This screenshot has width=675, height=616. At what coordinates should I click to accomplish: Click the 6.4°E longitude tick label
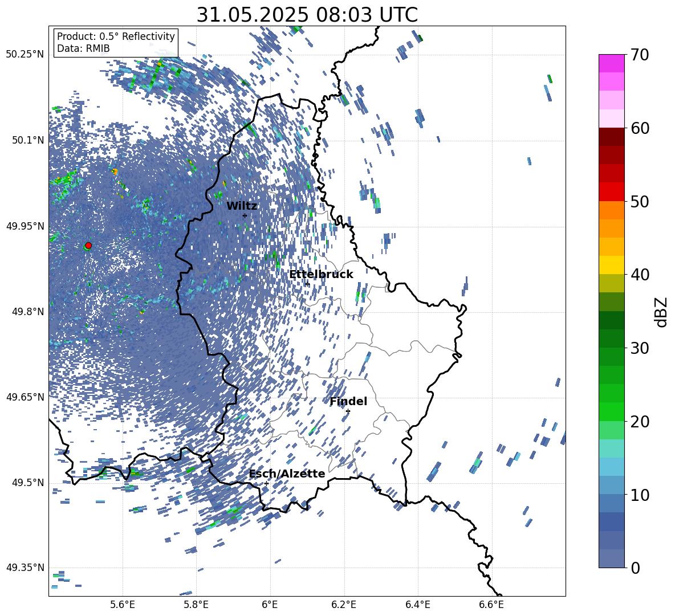[417, 605]
